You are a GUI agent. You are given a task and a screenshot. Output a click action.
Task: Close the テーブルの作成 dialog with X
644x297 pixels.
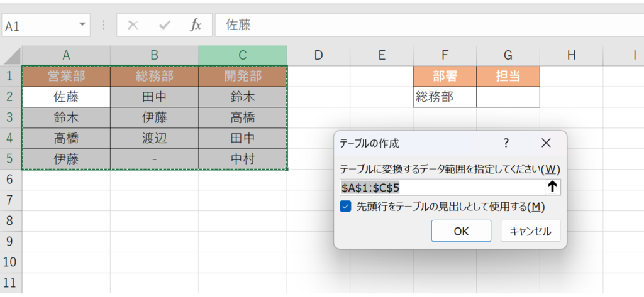pyautogui.click(x=545, y=143)
